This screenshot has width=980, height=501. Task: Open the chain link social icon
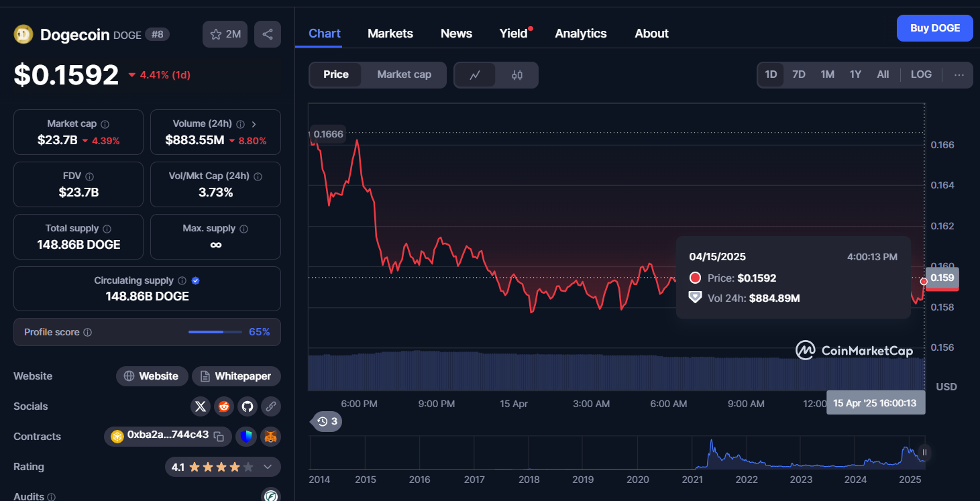pos(271,406)
